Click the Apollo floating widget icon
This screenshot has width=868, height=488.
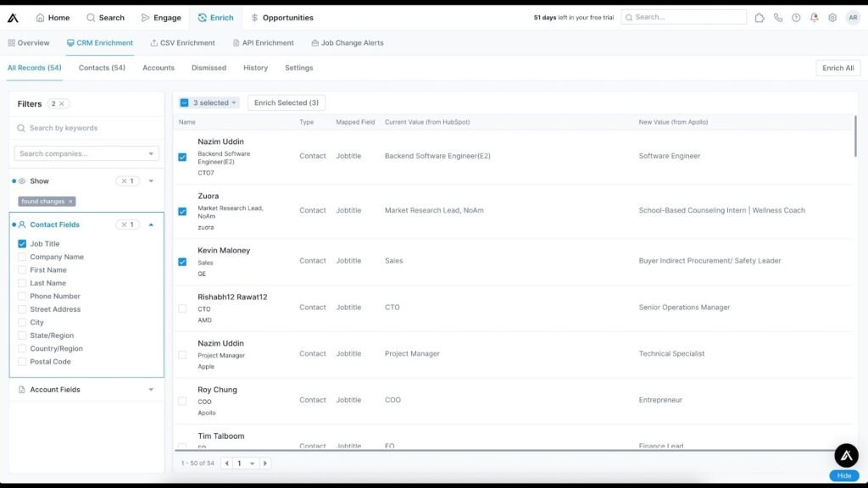point(846,455)
